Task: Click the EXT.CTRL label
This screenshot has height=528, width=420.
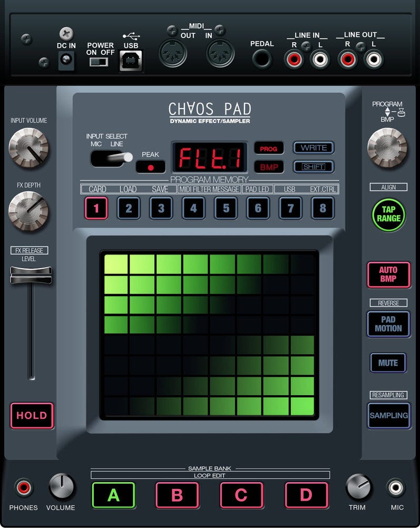Action: click(x=323, y=189)
